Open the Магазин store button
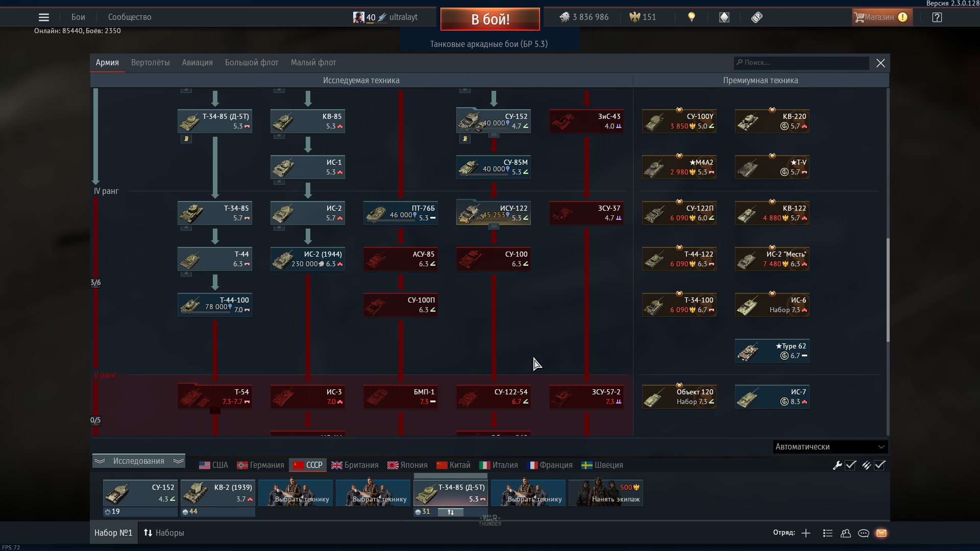The width and height of the screenshot is (980, 551). (x=881, y=17)
